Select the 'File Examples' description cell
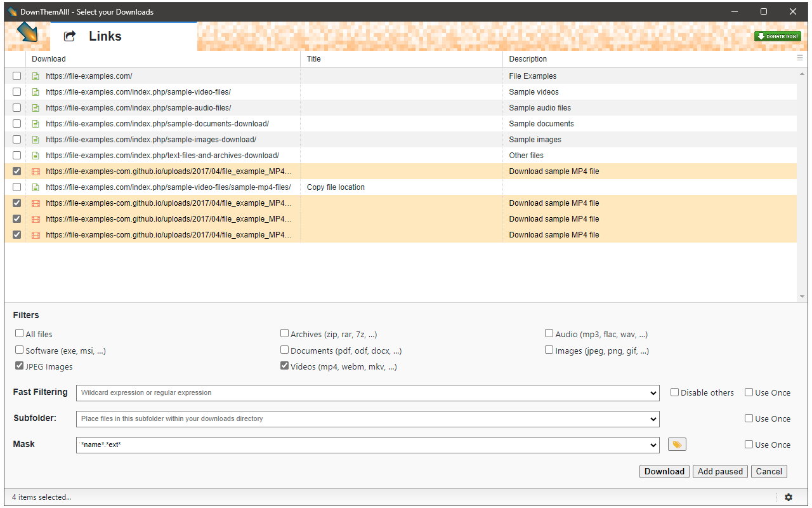Viewport: 812px width, 508px height. click(650, 76)
